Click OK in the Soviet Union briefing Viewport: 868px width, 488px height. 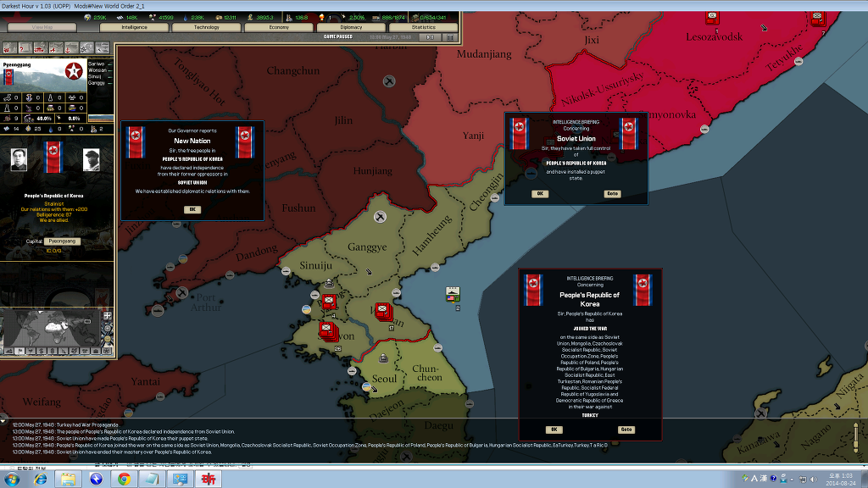pos(540,194)
